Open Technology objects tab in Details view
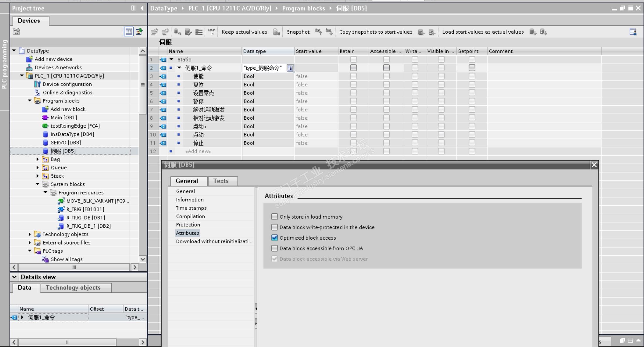 click(x=73, y=288)
